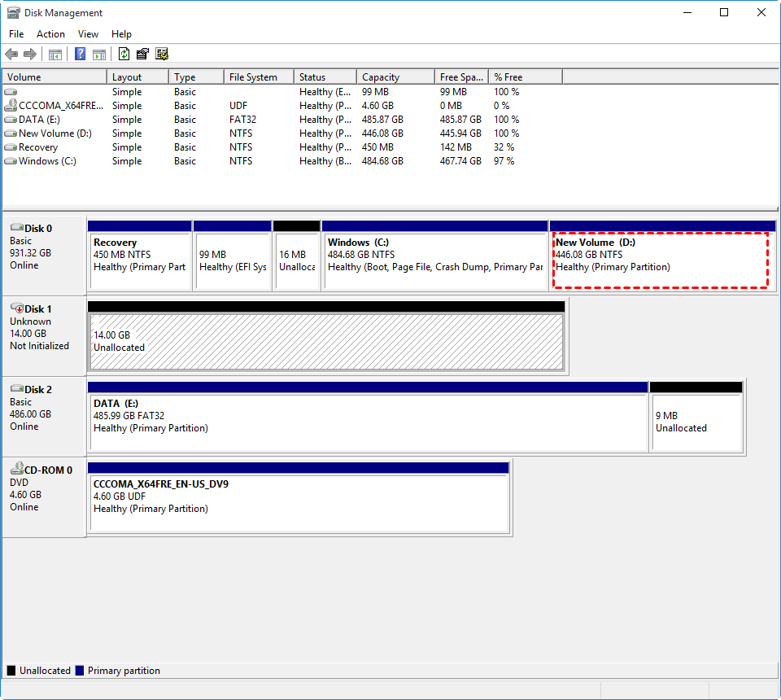Viewport: 781px width, 700px height.
Task: Open Help via blue question mark icon
Action: 81,55
